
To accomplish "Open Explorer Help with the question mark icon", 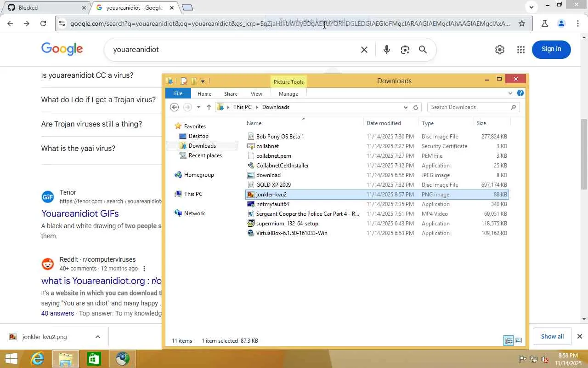I will tap(520, 93).
